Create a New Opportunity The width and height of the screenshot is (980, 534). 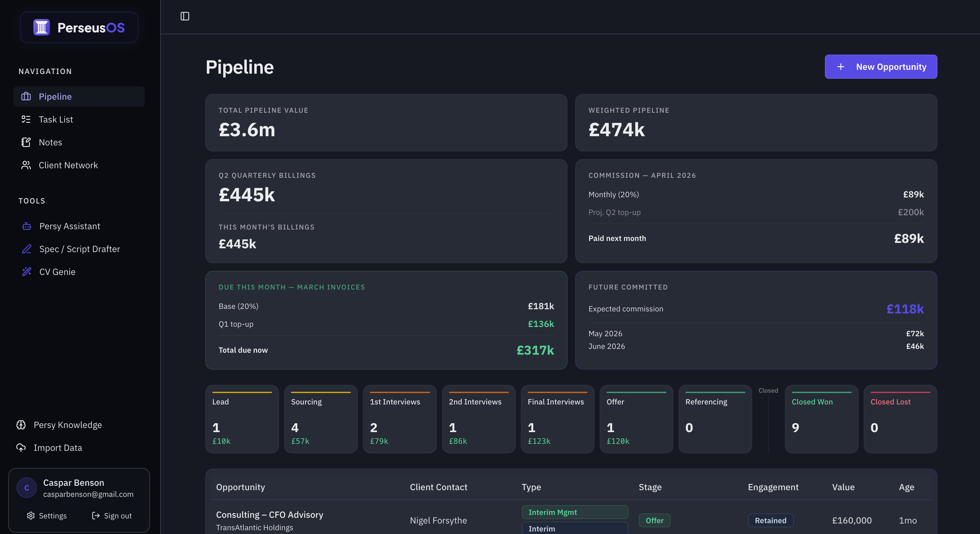[881, 67]
